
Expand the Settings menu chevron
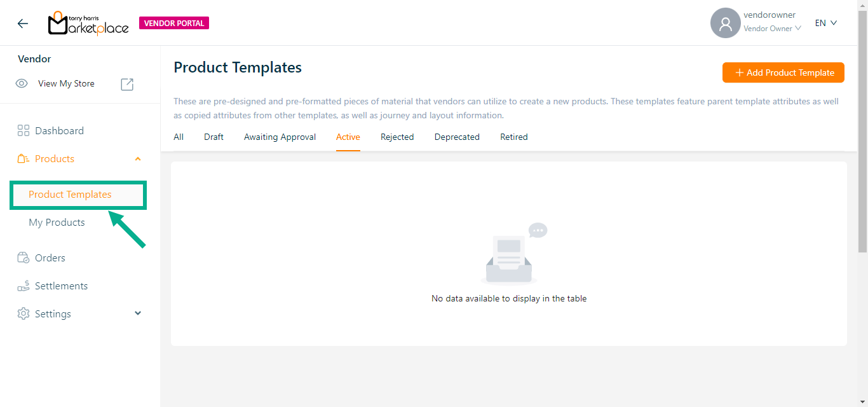pos(138,314)
